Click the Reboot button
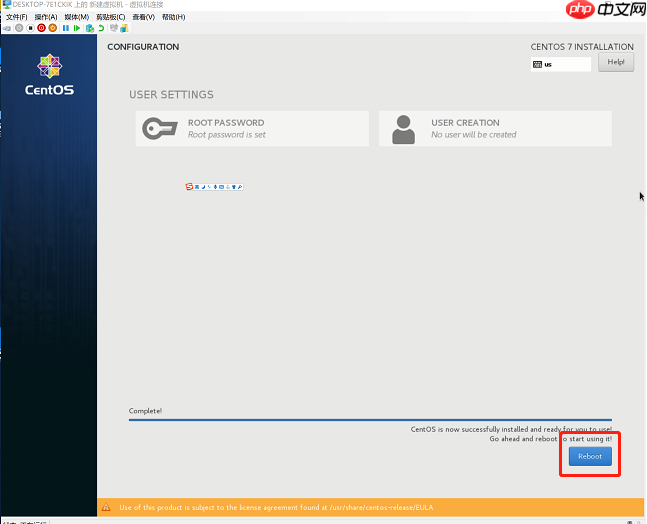Screen dimensions: 647x524 (590, 456)
